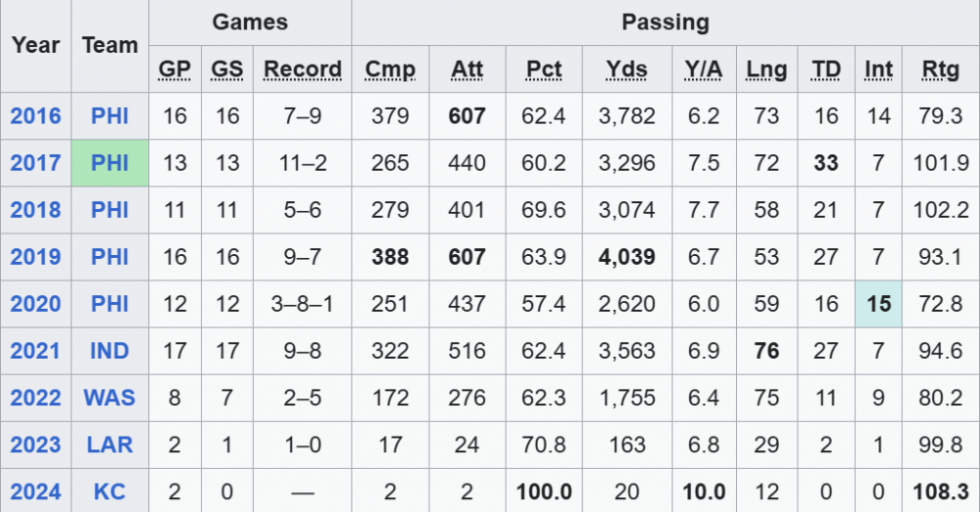Click the 2024 year link
This screenshot has width=980, height=512.
click(x=35, y=491)
